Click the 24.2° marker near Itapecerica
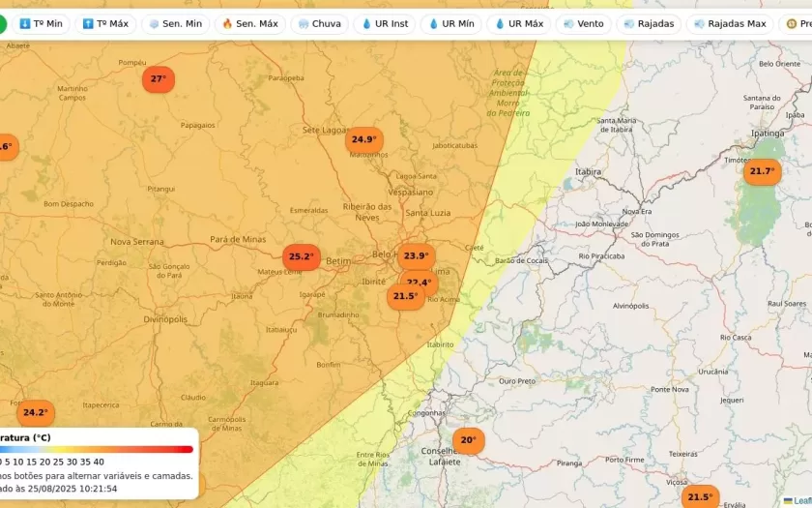The height and width of the screenshot is (508, 812). pyautogui.click(x=36, y=413)
